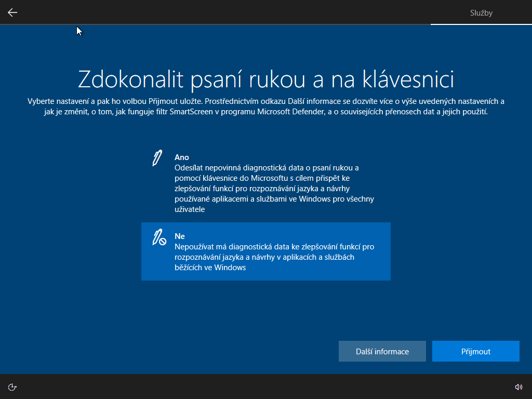532x399 pixels.
Task: Select the "Ne" option label
Action: pos(179,236)
